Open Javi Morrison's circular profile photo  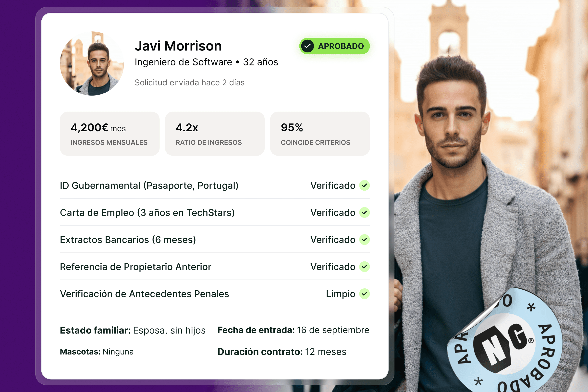point(92,63)
